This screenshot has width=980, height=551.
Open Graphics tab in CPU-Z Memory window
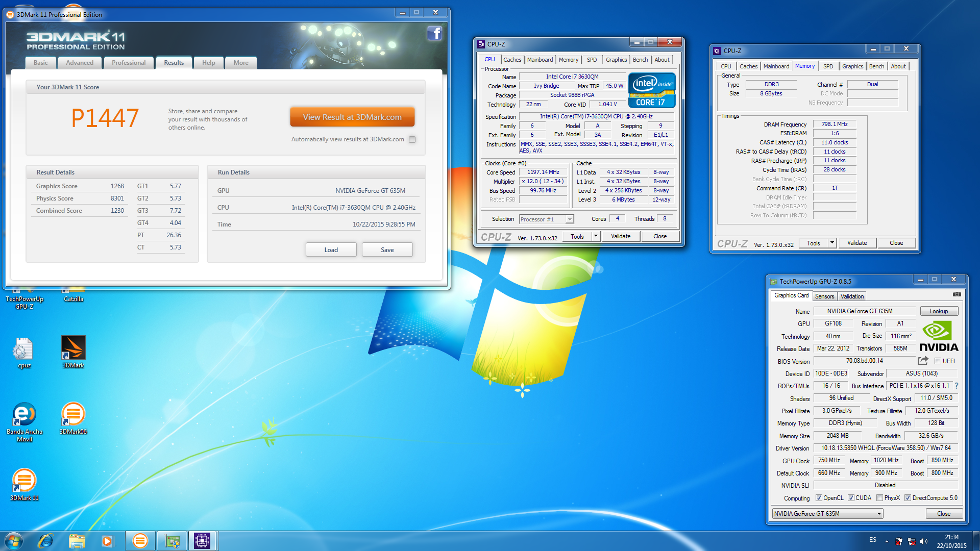(852, 66)
